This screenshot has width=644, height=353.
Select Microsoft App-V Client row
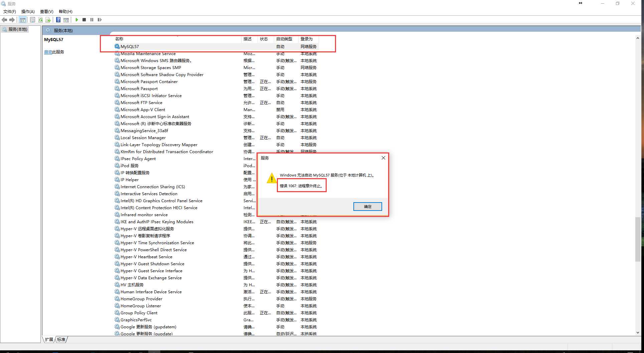(216, 109)
